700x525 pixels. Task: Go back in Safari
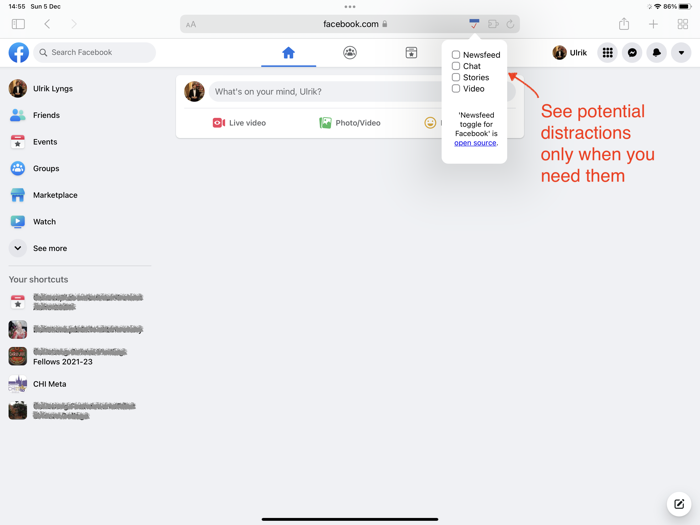(x=47, y=24)
